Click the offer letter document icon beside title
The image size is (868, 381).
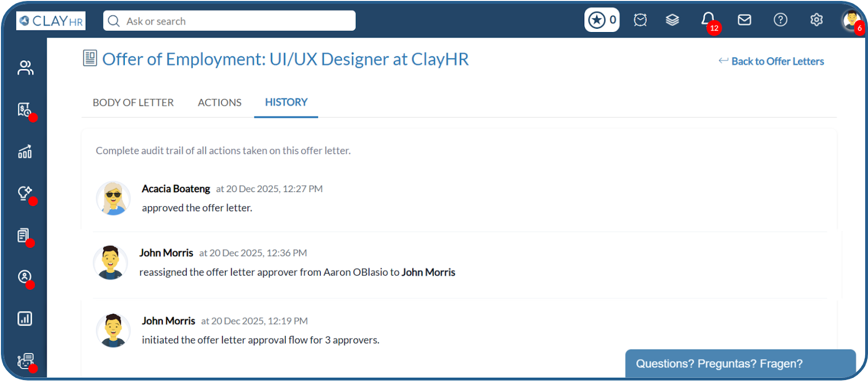(90, 58)
